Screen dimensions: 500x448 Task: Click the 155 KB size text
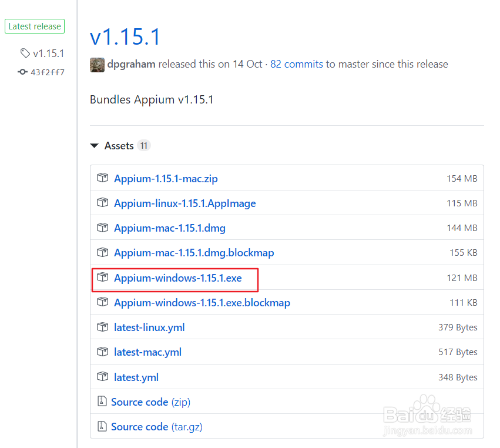click(464, 253)
